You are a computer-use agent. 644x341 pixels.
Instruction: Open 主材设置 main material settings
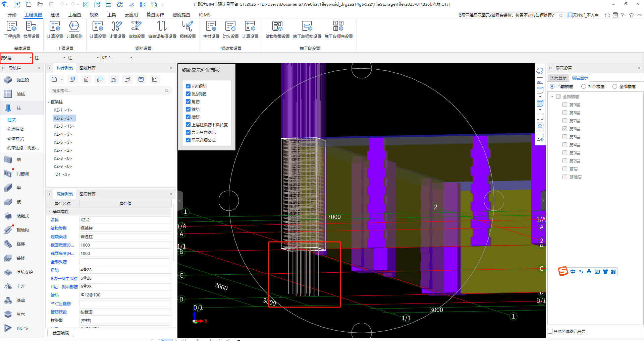(x=211, y=29)
